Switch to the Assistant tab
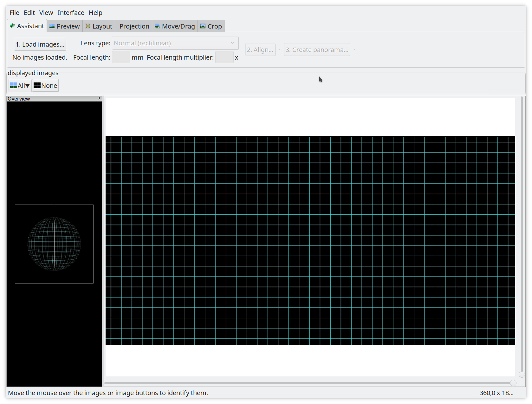This screenshot has width=532, height=404. tap(27, 26)
